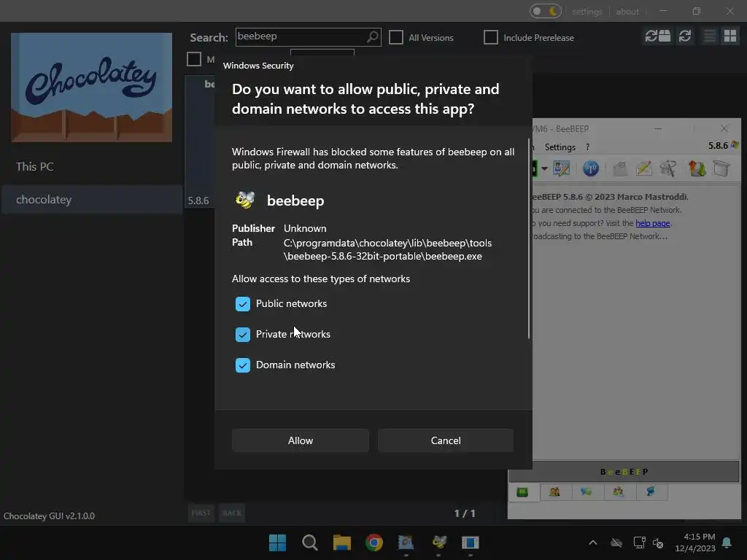
Task: Cancel the Windows Security dialog
Action: pyautogui.click(x=446, y=440)
